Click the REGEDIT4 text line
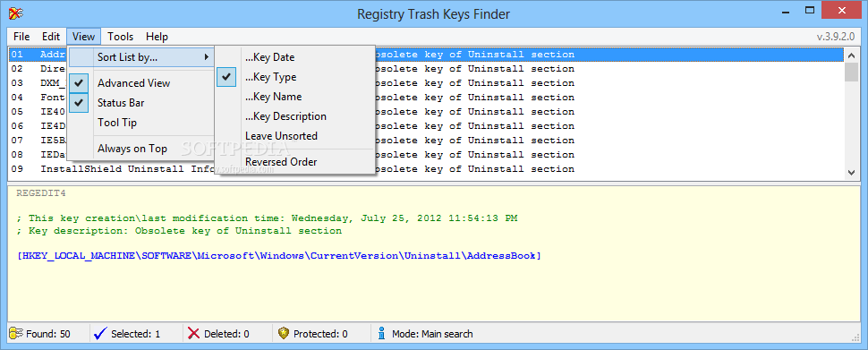The image size is (868, 350). coord(41,193)
